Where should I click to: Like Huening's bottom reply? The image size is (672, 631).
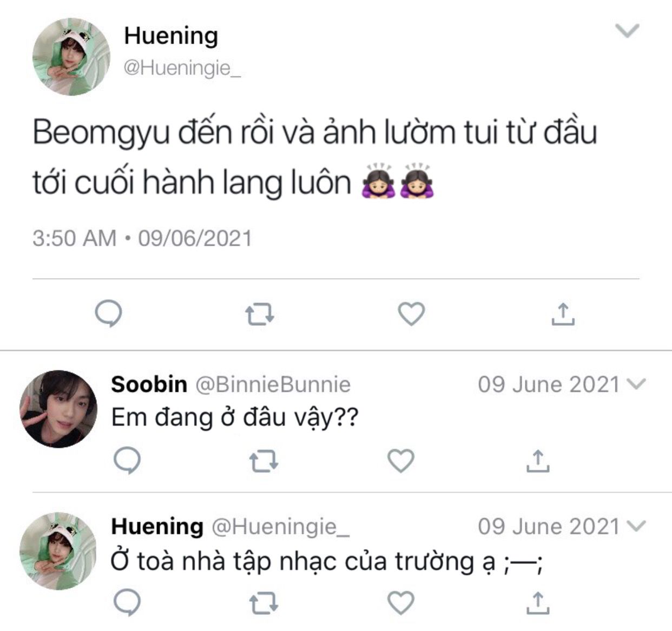tap(401, 602)
